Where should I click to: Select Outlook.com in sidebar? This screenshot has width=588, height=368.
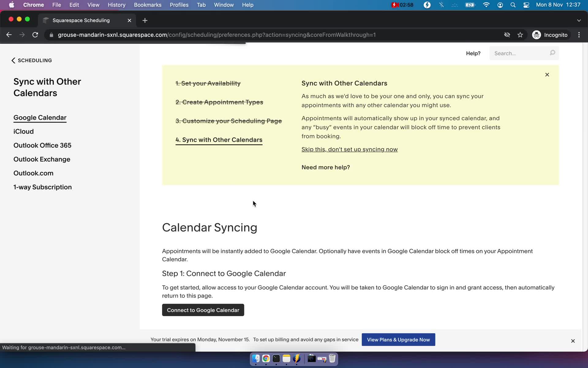[33, 173]
